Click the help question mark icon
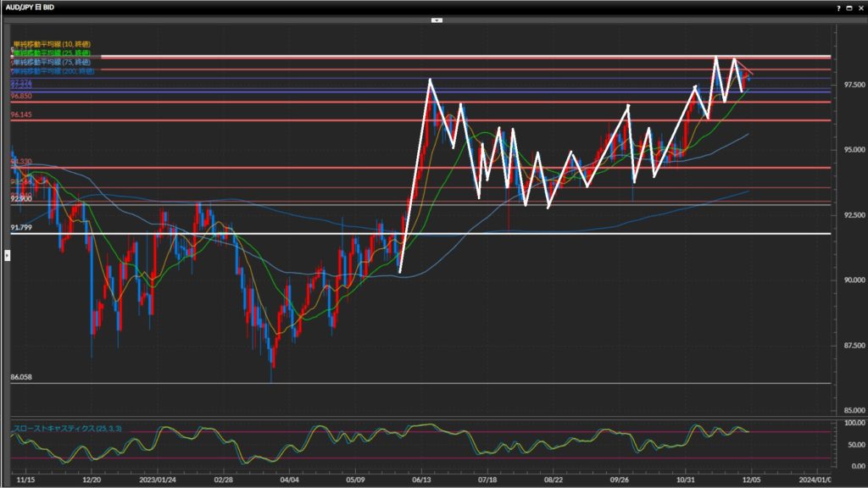 tap(838, 7)
